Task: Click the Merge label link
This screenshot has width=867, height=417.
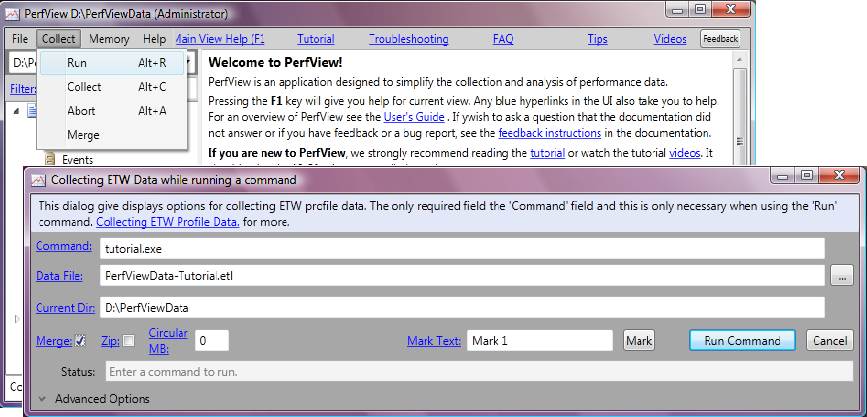Action: point(54,341)
